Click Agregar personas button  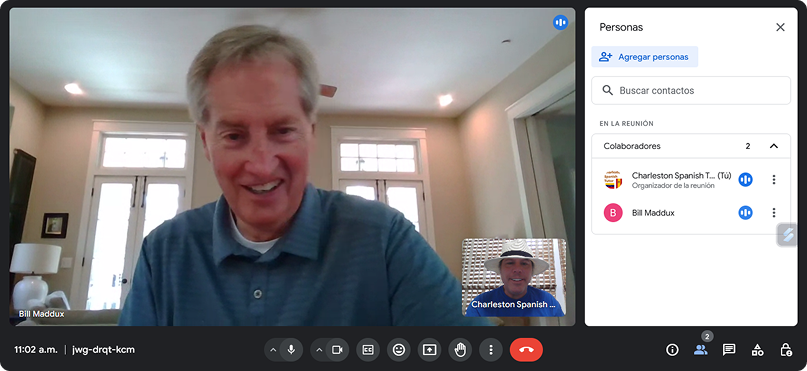pyautogui.click(x=644, y=57)
